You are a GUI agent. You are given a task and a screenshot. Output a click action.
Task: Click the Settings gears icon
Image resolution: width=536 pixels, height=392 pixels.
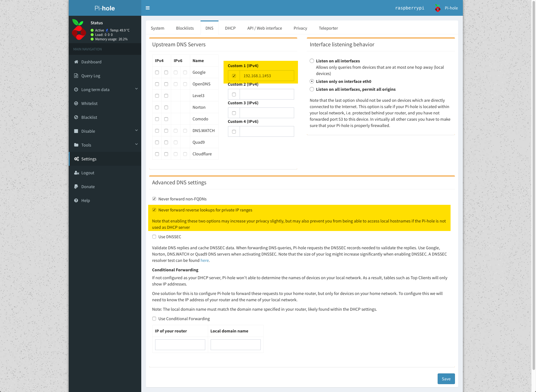(77, 159)
